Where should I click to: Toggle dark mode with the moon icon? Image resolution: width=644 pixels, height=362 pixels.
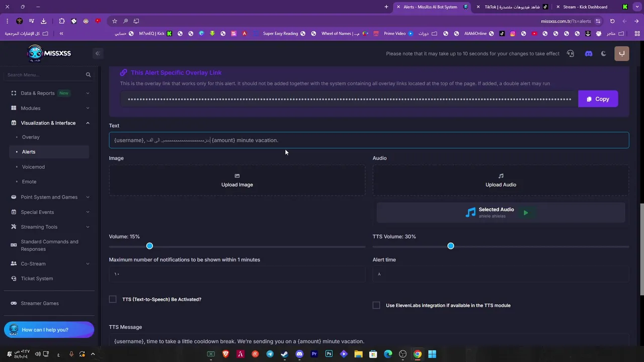(x=604, y=53)
